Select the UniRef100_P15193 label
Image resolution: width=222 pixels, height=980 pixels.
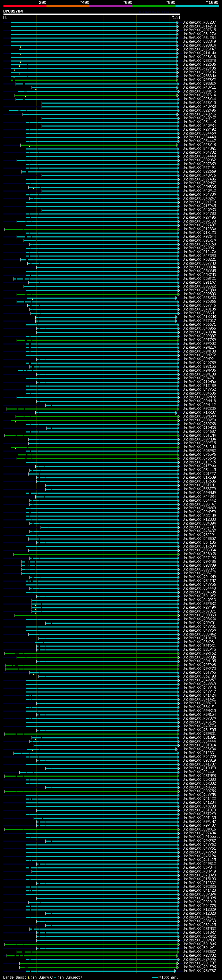(x=199, y=879)
